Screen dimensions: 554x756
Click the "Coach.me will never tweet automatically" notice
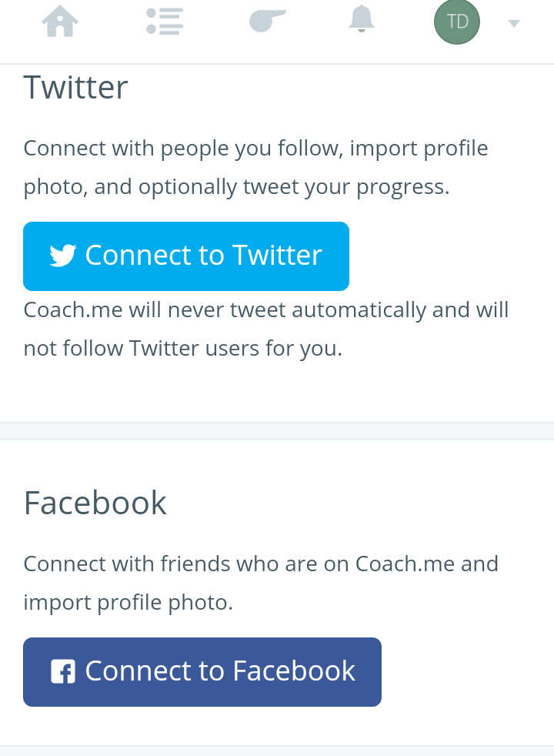(x=266, y=309)
